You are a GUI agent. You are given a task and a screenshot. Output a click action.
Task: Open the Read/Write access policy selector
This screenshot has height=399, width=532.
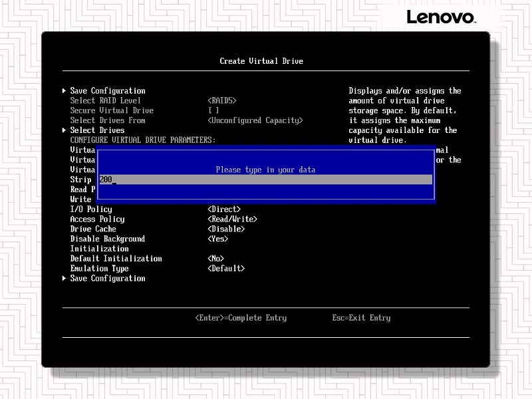(232, 219)
